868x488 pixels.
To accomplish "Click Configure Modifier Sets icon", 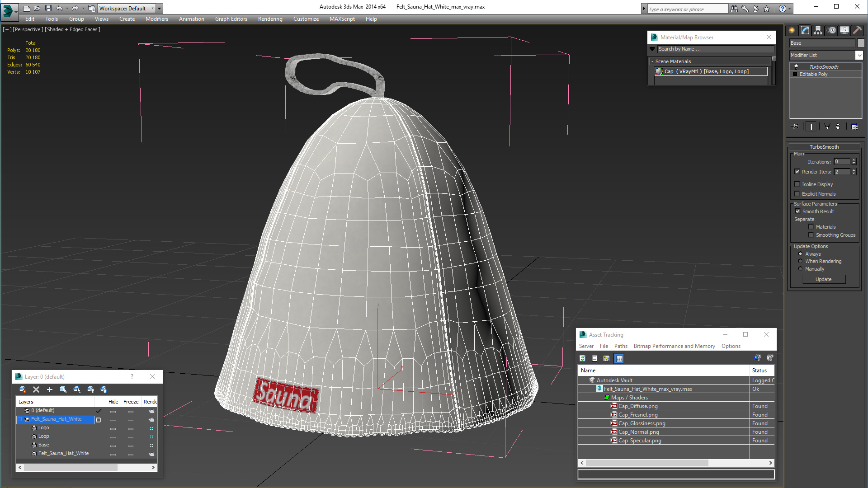I will [x=854, y=127].
